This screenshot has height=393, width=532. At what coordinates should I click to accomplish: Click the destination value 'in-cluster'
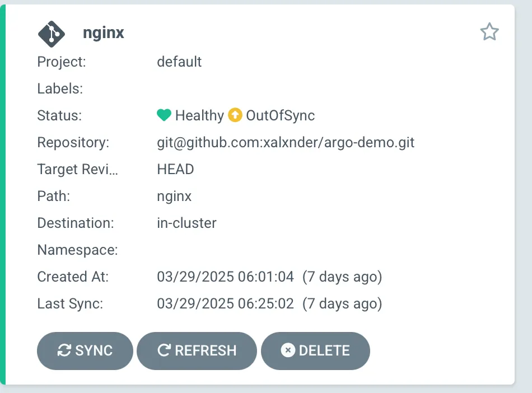coord(186,223)
